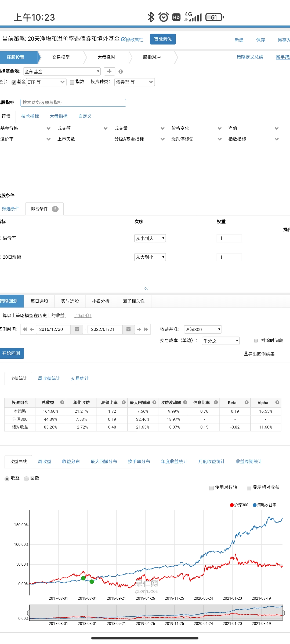
Task: Click info icon next to Beta
Action: pos(247,402)
